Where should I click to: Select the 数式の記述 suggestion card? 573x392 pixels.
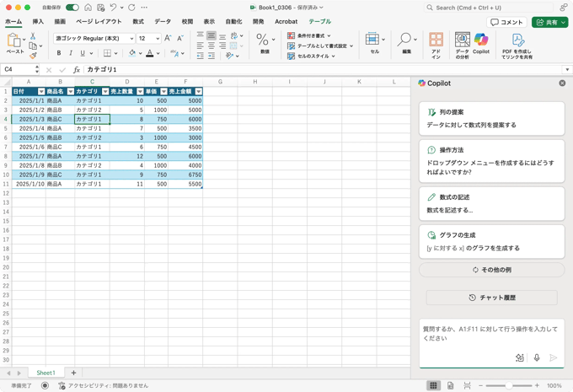click(x=491, y=204)
